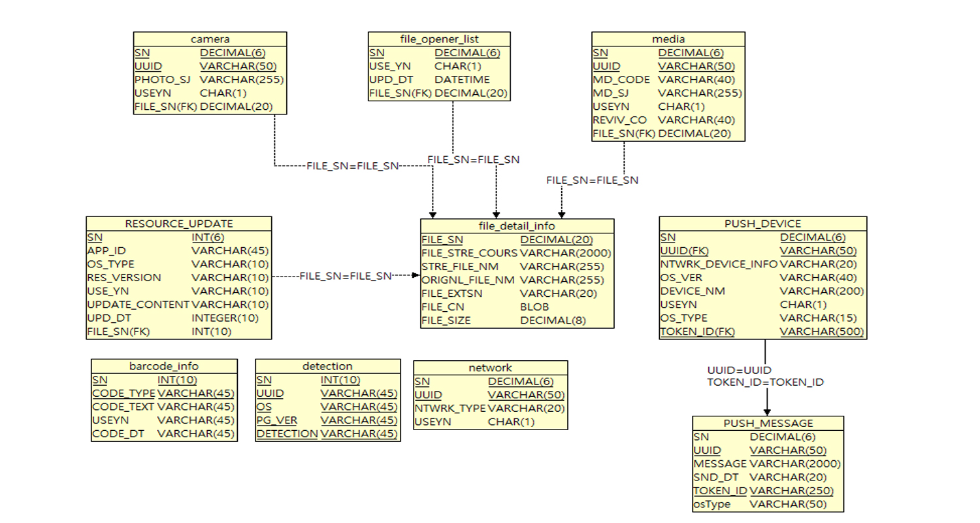Click the RESOURCE_UPDATE table title
Image resolution: width=980 pixels, height=523 pixels.
[178, 224]
